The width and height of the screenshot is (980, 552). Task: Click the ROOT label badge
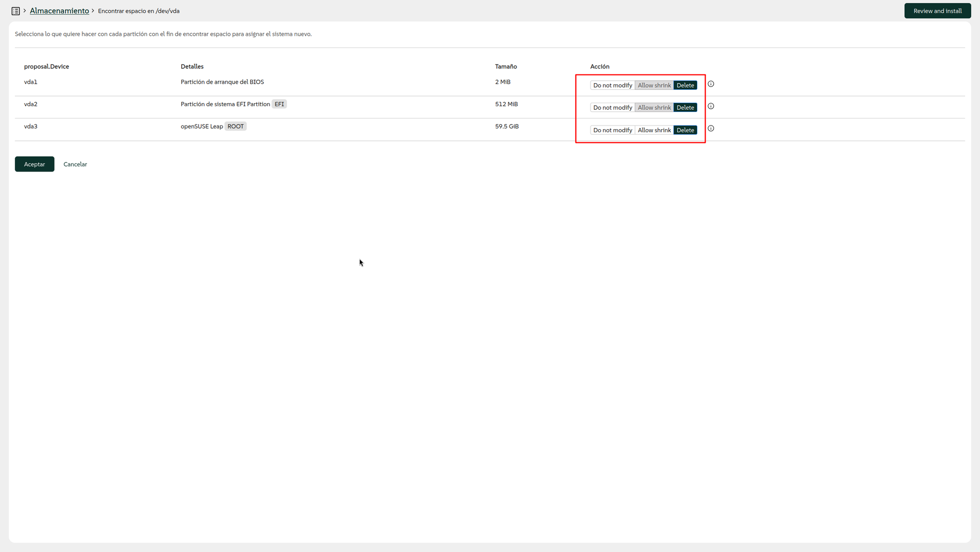(x=235, y=127)
